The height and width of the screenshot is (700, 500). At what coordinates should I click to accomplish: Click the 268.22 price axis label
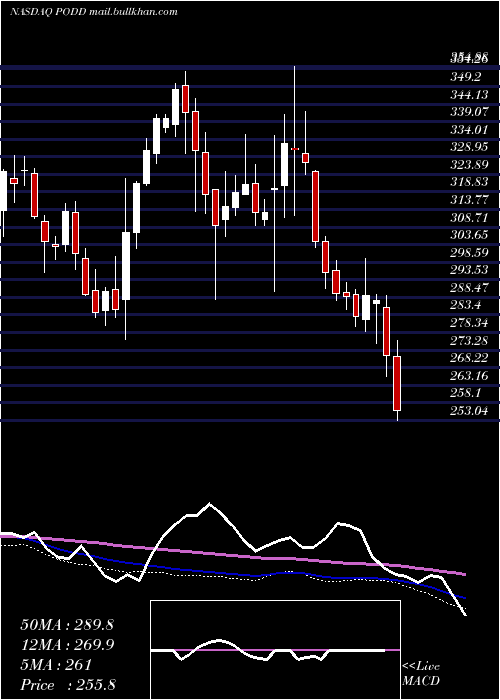(469, 358)
